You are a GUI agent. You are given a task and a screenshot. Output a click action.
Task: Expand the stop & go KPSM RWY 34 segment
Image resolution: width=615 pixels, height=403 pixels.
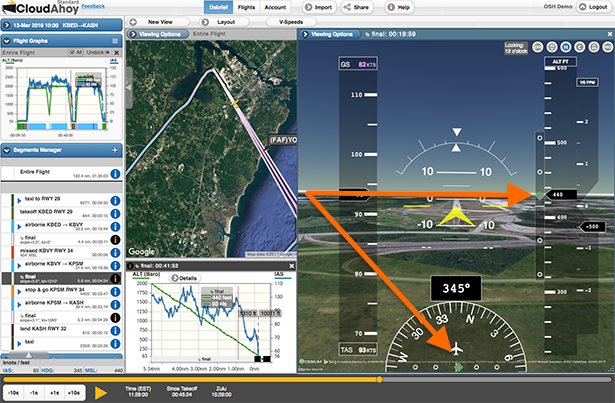click(19, 292)
